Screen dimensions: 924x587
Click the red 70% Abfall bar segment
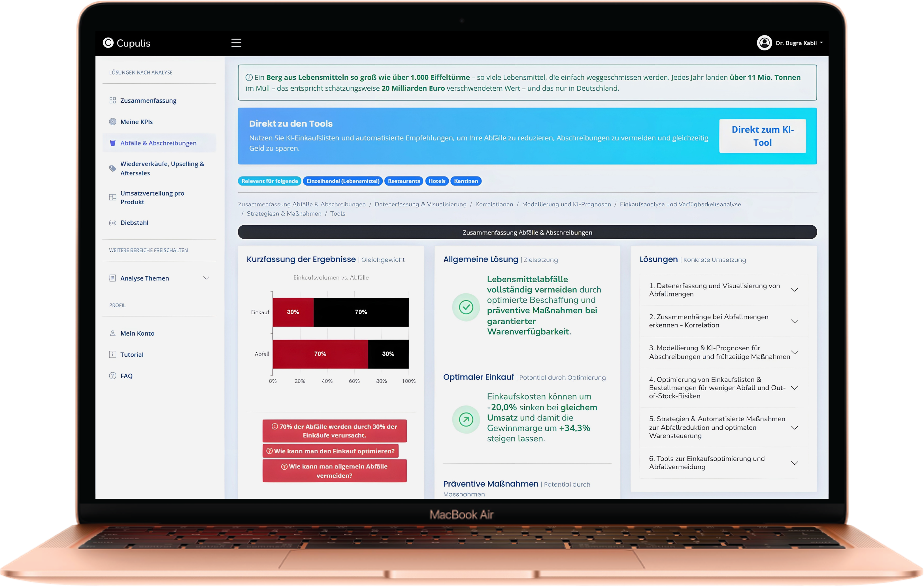point(320,354)
